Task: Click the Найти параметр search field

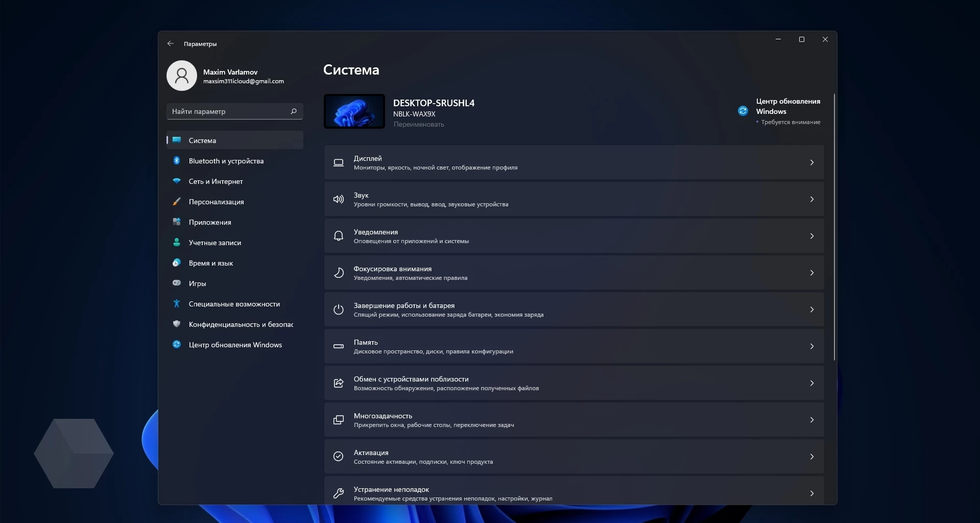Action: [235, 111]
